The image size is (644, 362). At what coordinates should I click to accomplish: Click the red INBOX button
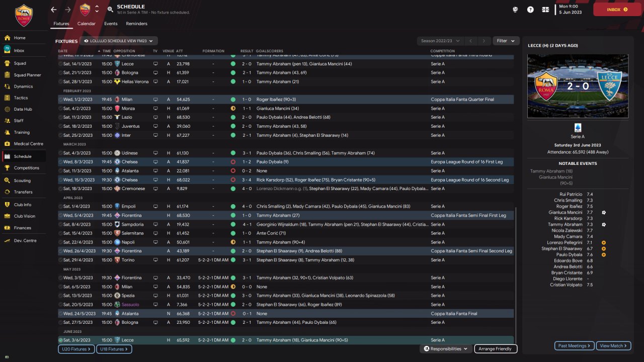pyautogui.click(x=617, y=10)
